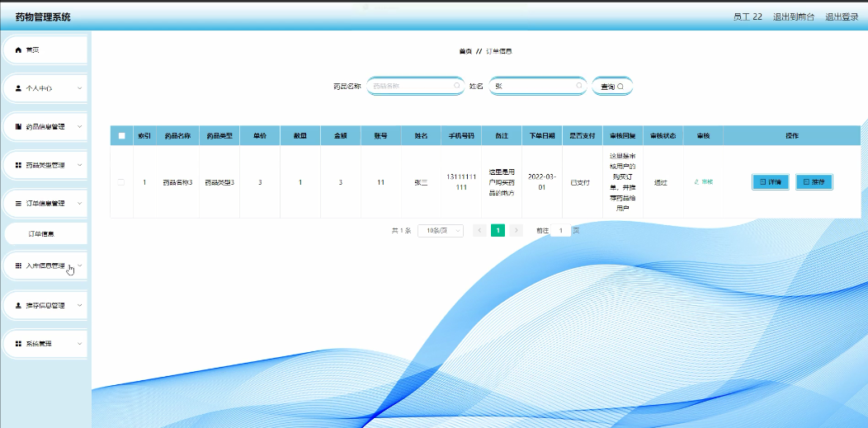Click the 2022-03-01 date cell
The image size is (868, 428).
542,182
